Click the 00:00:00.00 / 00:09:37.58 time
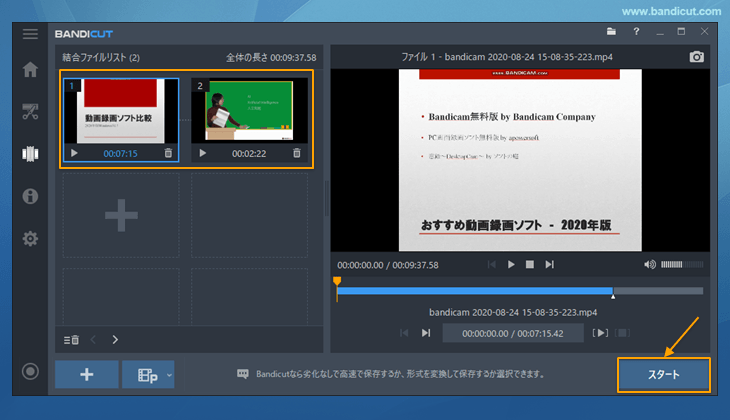Image resolution: width=730 pixels, height=420 pixels. (388, 265)
